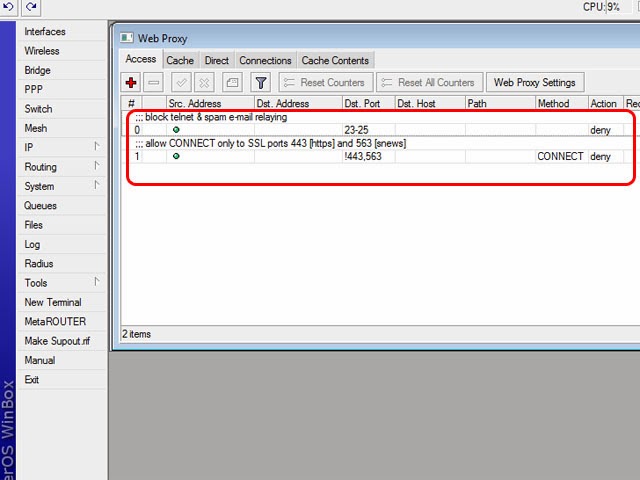Click Make Supout.rif

pyautogui.click(x=61, y=340)
